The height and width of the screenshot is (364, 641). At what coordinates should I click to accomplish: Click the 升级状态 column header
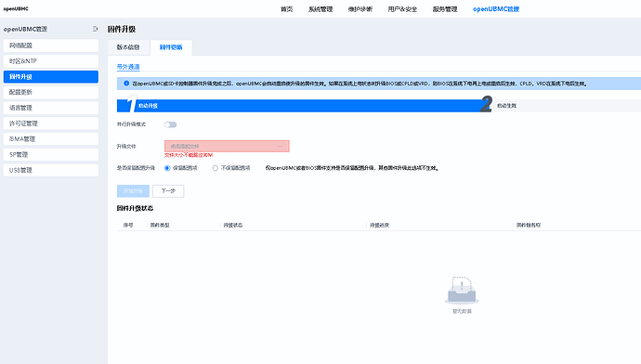233,225
